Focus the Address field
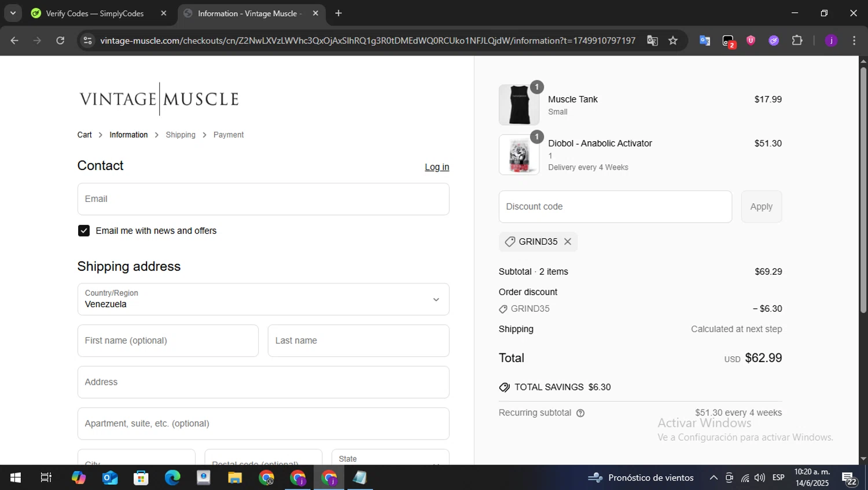Image resolution: width=868 pixels, height=490 pixels. tap(263, 382)
